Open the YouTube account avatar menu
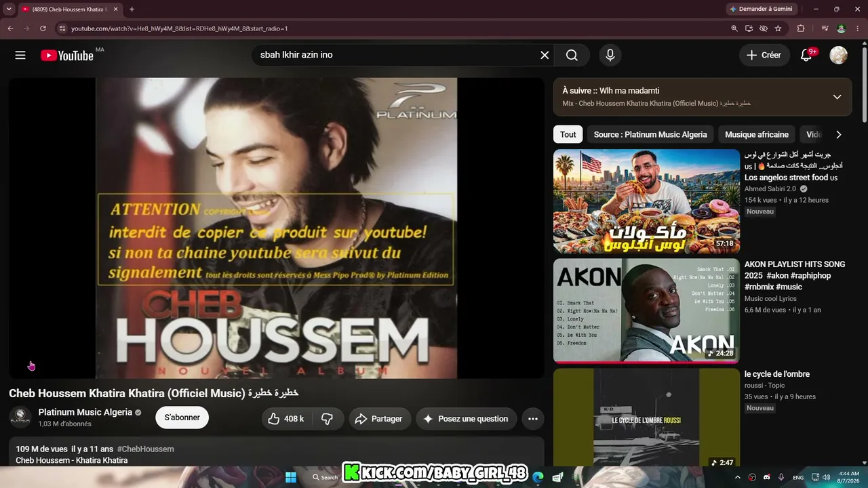This screenshot has width=868, height=488. coord(839,55)
